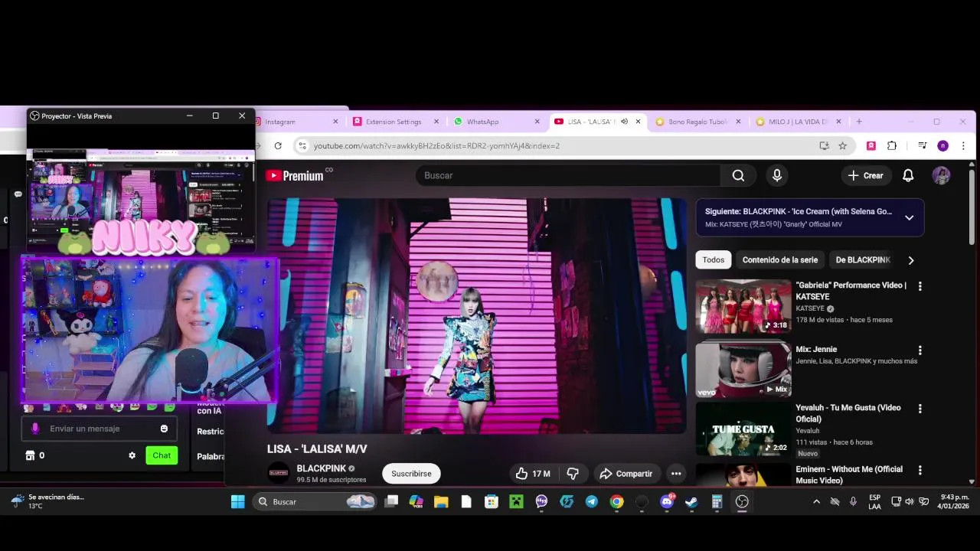Viewport: 980px width, 551px height.
Task: Open a new Chrome tab
Action: pyautogui.click(x=859, y=122)
